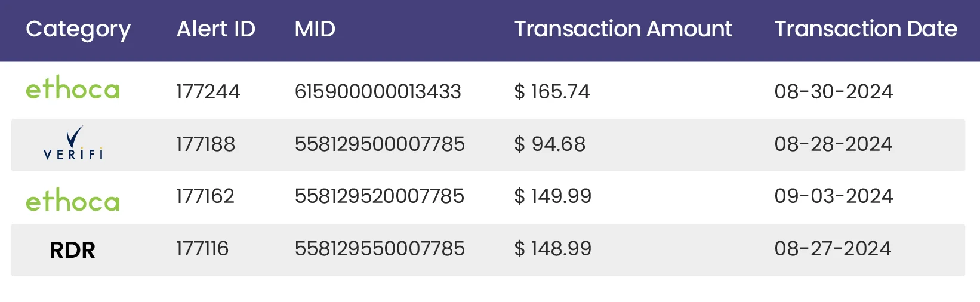Click the Transaction Date column header

coord(865,29)
